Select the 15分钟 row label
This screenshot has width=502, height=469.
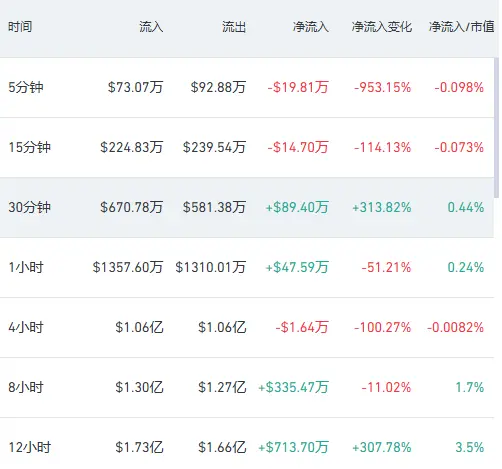tap(30, 147)
